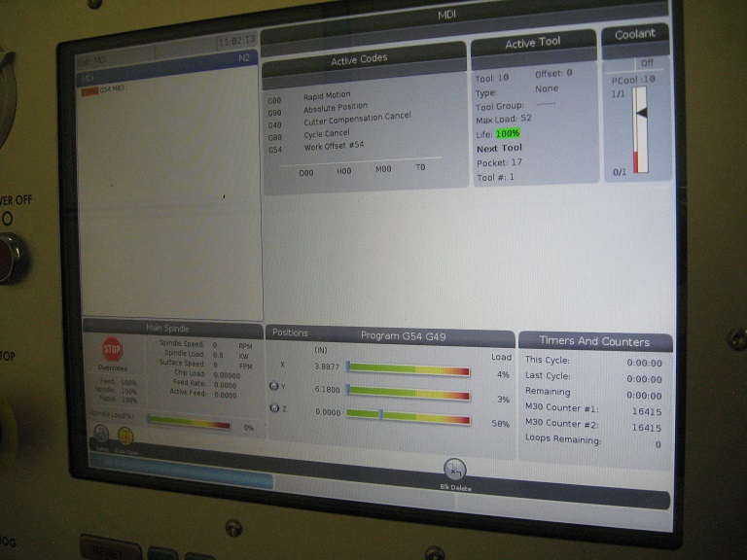Image resolution: width=747 pixels, height=560 pixels.
Task: Click the yellow Door Open icon
Action: tap(125, 436)
